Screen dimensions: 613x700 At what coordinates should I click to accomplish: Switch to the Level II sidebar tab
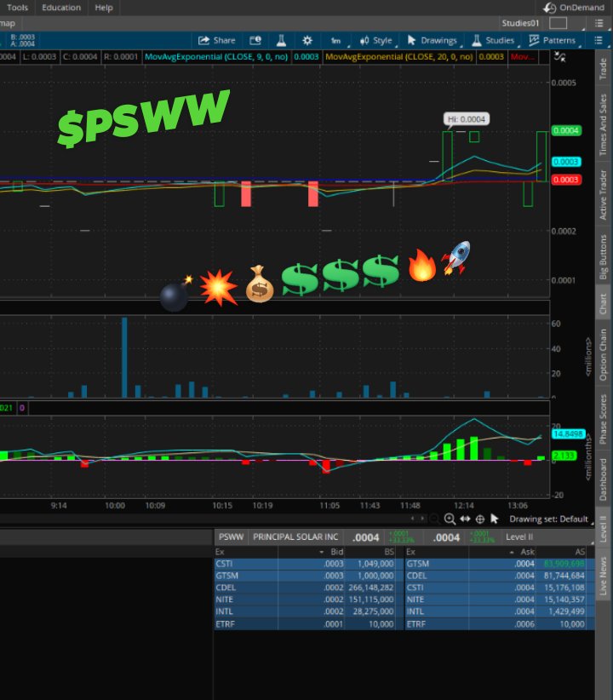pos(603,528)
